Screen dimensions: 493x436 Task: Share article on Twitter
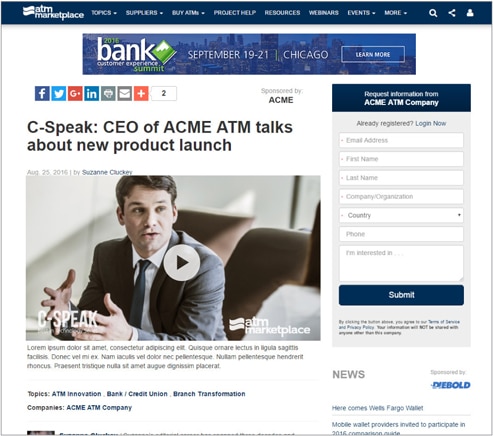pyautogui.click(x=59, y=94)
